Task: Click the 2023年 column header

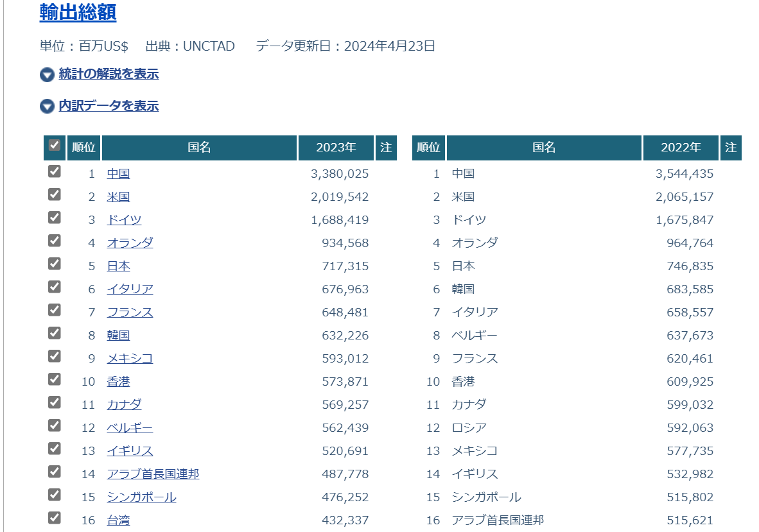Action: 336,148
